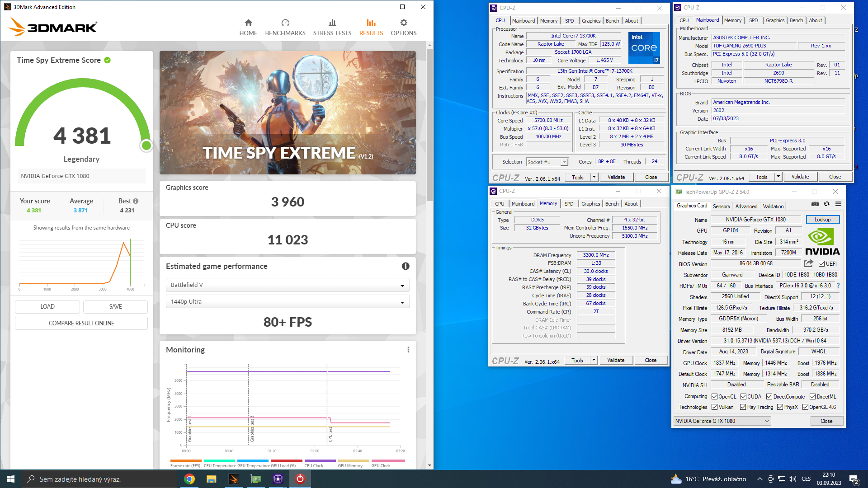Open Graphics tab in CPU-Z Memory window

pyautogui.click(x=591, y=204)
